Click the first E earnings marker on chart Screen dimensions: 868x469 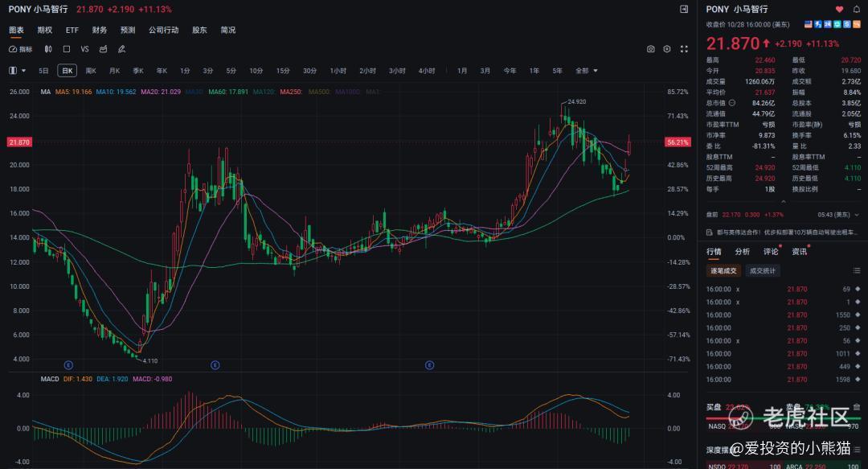68,364
